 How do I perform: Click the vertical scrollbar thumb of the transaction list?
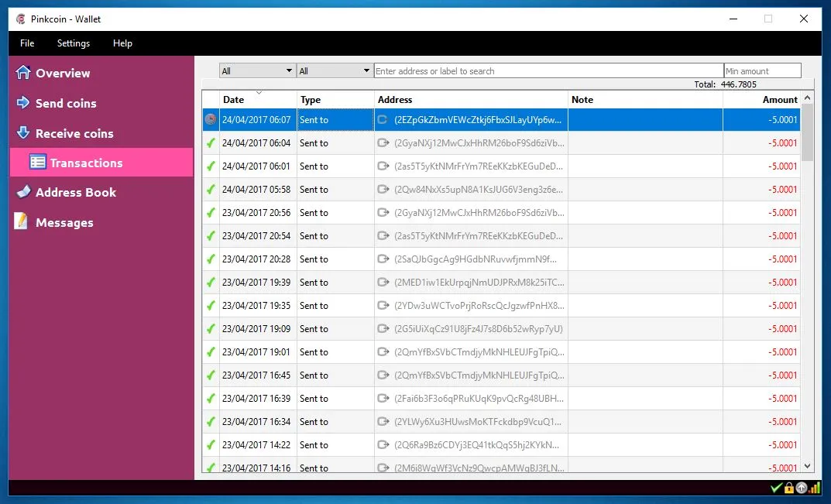coord(807,132)
